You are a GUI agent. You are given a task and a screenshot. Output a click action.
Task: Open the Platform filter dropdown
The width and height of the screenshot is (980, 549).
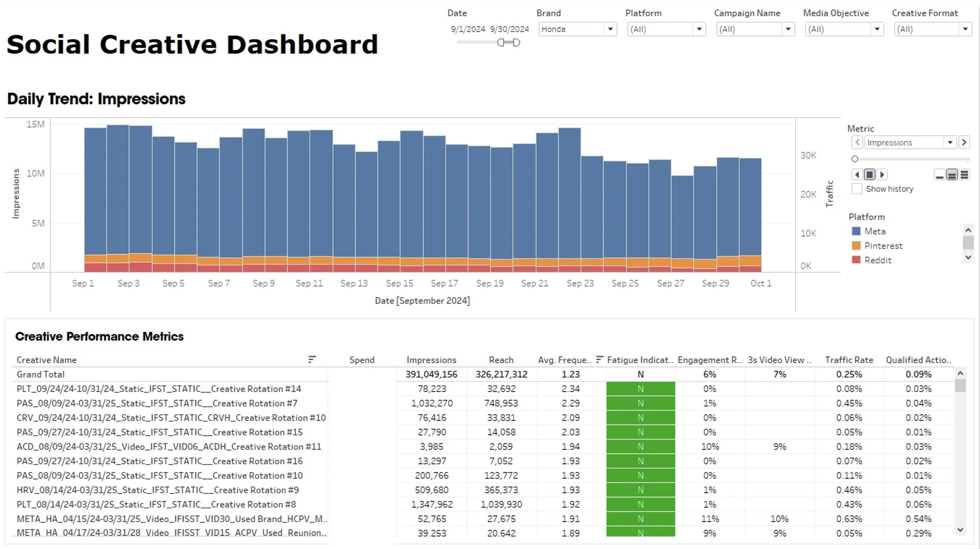pos(699,29)
